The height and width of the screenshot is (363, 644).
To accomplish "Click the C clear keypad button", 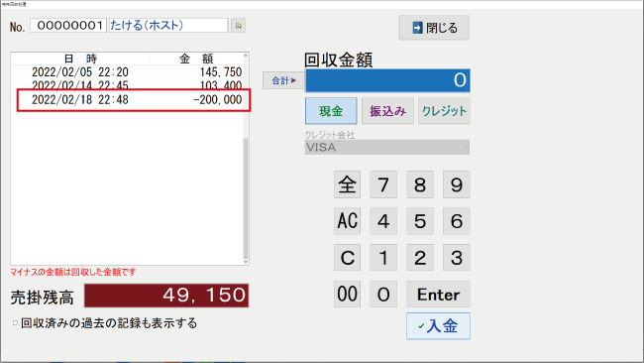I will click(348, 258).
